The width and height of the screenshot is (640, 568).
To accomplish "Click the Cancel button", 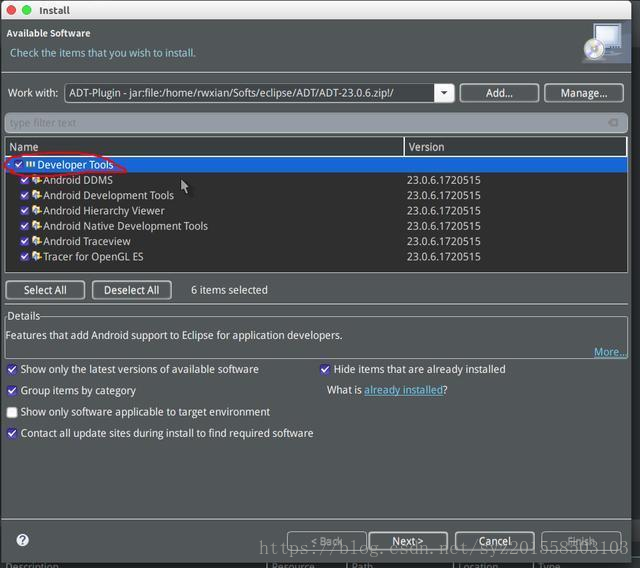I will (x=495, y=541).
